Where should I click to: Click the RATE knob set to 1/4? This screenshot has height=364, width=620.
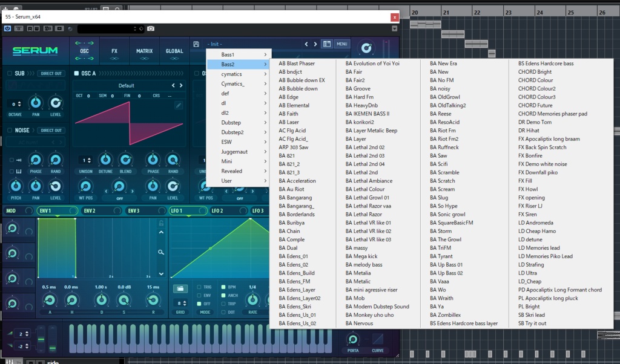click(252, 299)
